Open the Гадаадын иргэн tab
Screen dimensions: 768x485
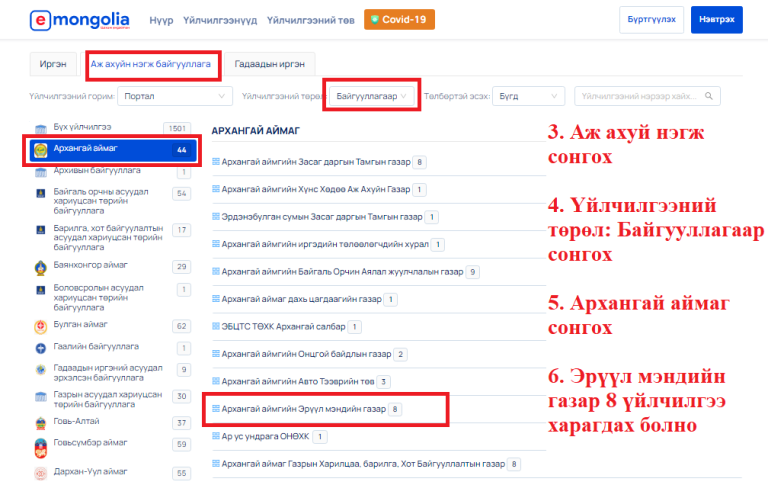click(270, 63)
